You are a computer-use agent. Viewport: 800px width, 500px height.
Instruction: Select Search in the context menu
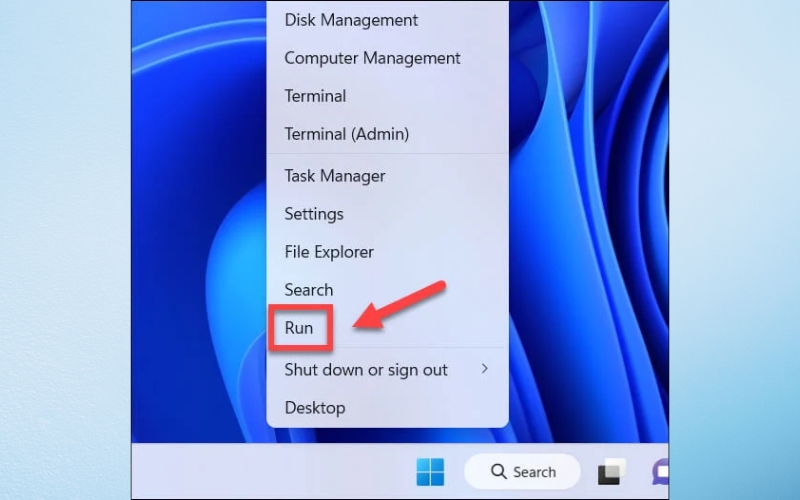coord(308,290)
